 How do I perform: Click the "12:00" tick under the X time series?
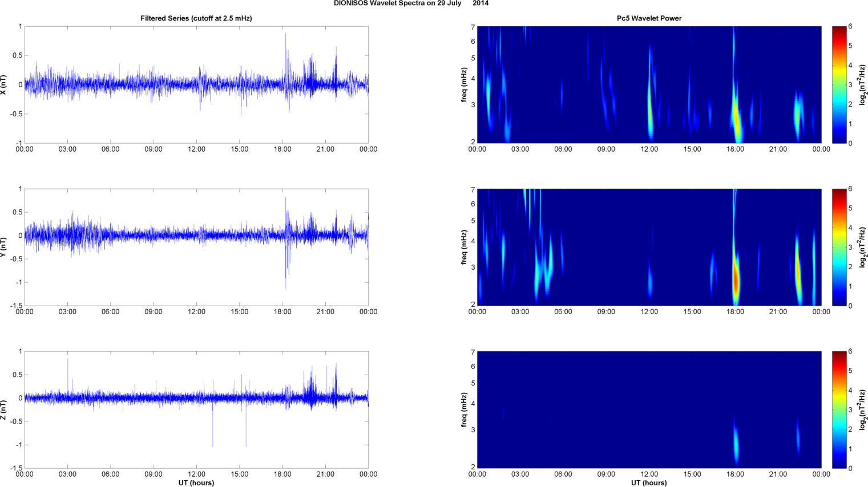pos(196,149)
